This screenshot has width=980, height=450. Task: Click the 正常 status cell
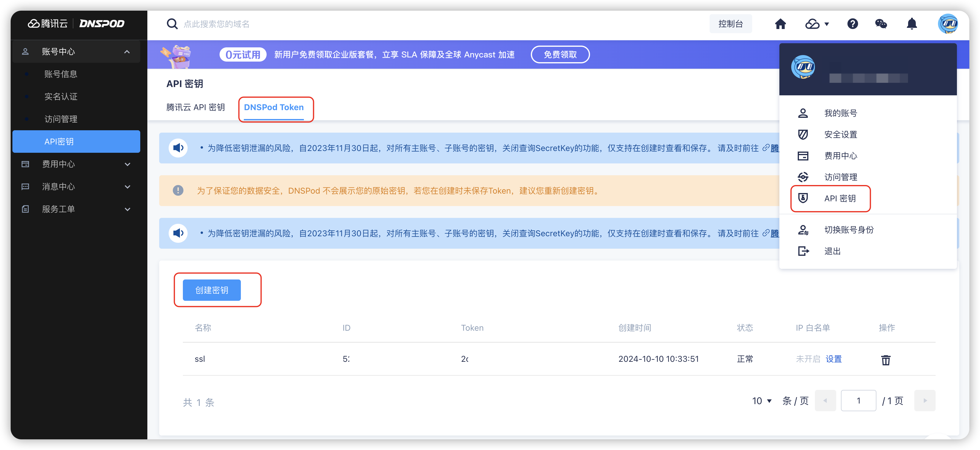pyautogui.click(x=745, y=359)
